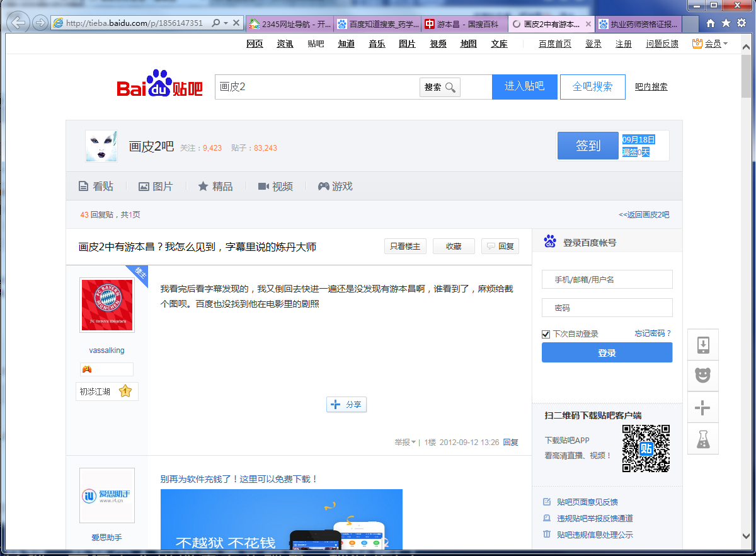
Task: Open the IE home icon
Action: [x=711, y=23]
